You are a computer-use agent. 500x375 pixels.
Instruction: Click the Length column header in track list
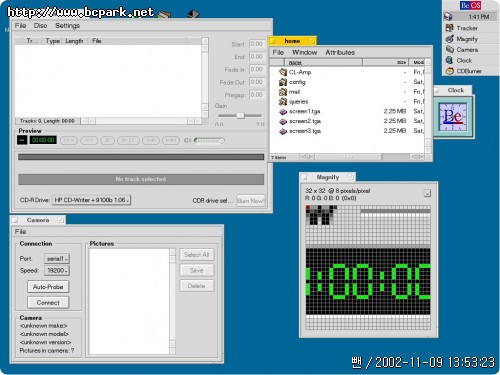click(74, 41)
